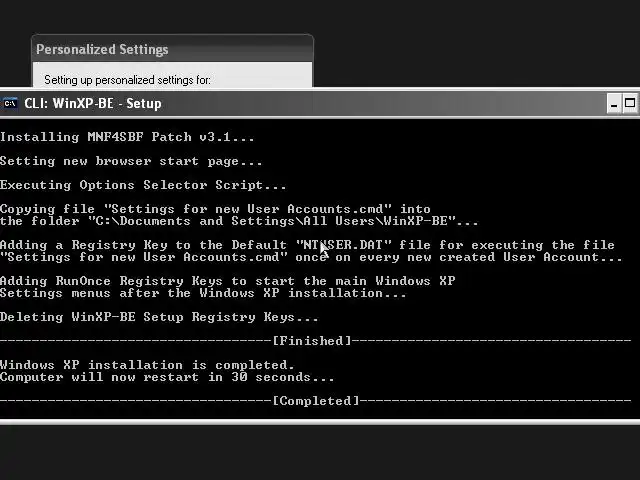Viewport: 640px width, 480px height.
Task: Click the '[Completed]' marker
Action: click(316, 401)
